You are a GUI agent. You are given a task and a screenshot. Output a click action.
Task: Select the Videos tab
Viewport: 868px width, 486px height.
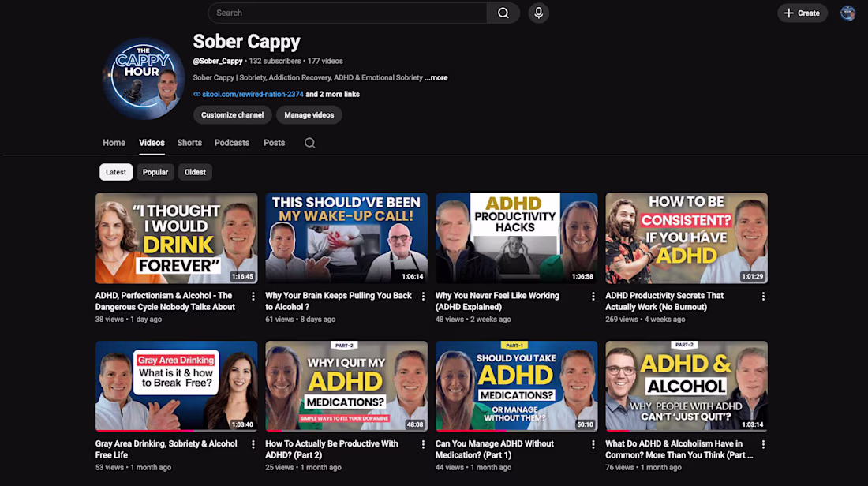(152, 143)
